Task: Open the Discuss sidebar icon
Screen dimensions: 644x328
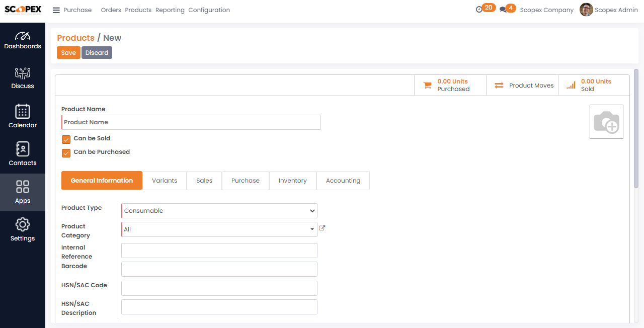Action: 23,78
